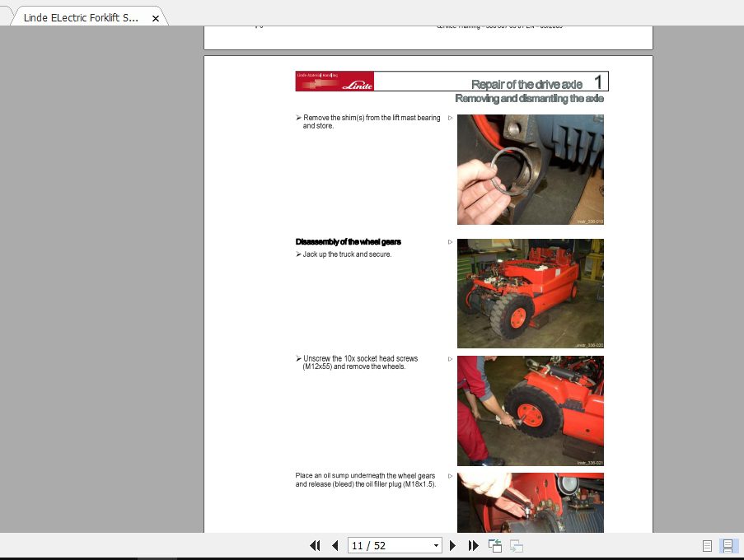Viewport: 744px width, 560px height.
Task: Close the Linde Electric Forklift tab
Action: point(155,18)
